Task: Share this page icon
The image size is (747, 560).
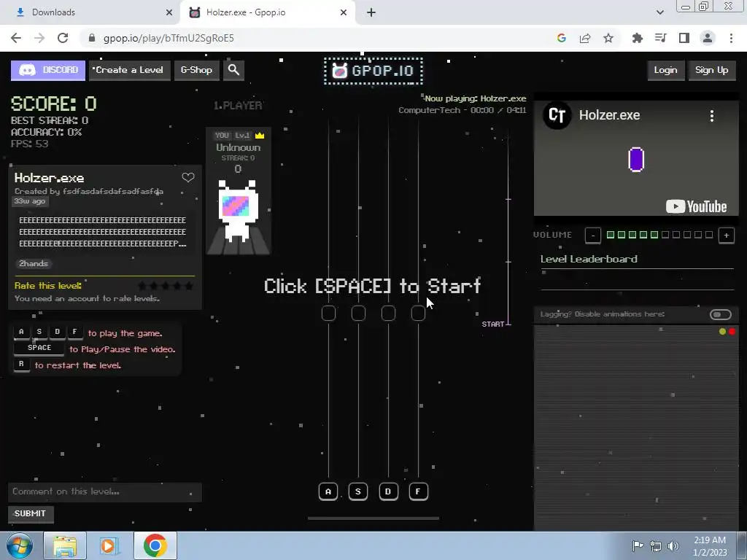Action: coord(585,38)
